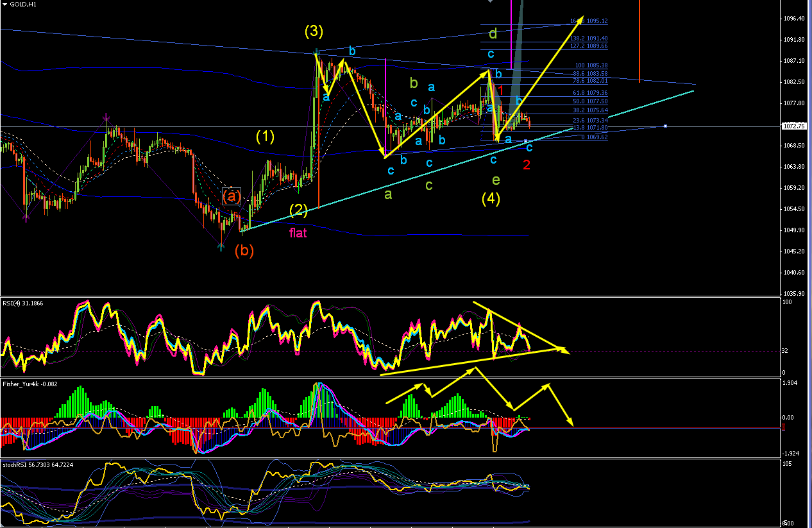Viewport: 812px width, 528px height.
Task: Select the green d wave label
Action: (492, 33)
